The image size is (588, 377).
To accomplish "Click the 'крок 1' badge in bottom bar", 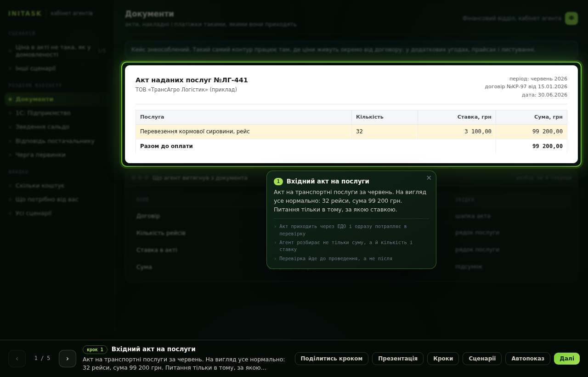I will click(x=95, y=349).
